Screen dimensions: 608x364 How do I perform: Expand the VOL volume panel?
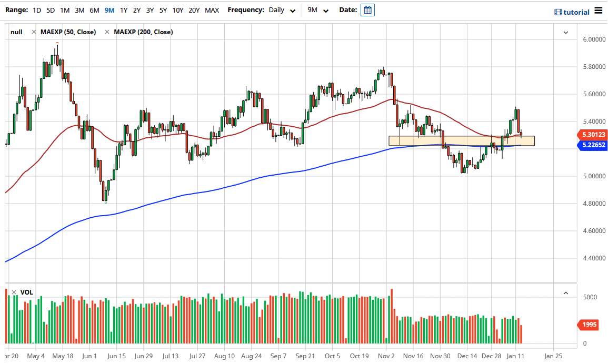coord(566,292)
